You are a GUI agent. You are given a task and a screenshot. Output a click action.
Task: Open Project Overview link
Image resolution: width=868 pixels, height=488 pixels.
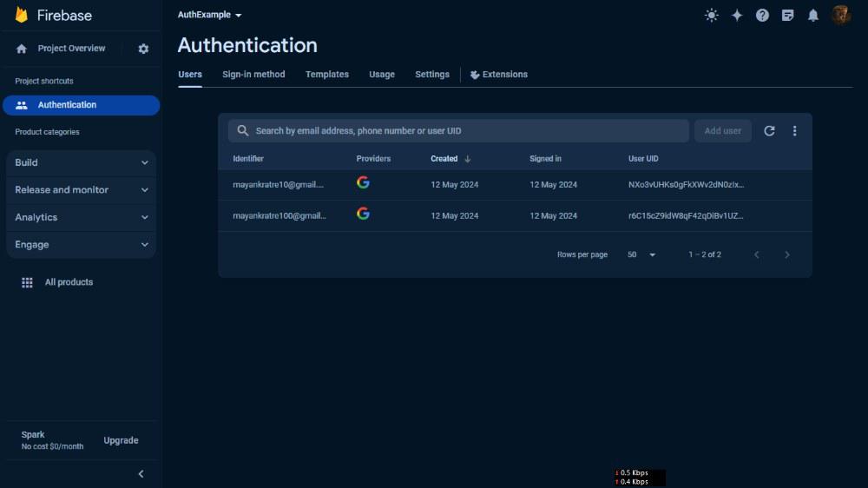click(x=71, y=49)
